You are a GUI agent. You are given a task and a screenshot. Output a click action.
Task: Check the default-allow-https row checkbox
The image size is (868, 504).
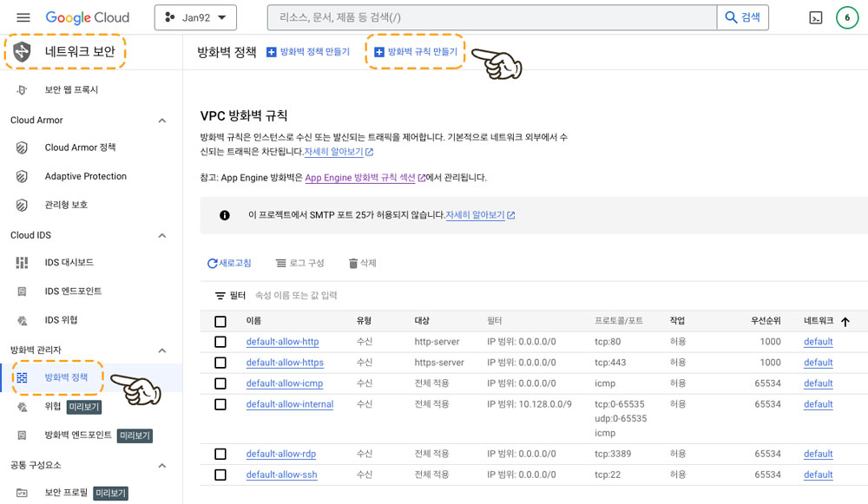[220, 363]
